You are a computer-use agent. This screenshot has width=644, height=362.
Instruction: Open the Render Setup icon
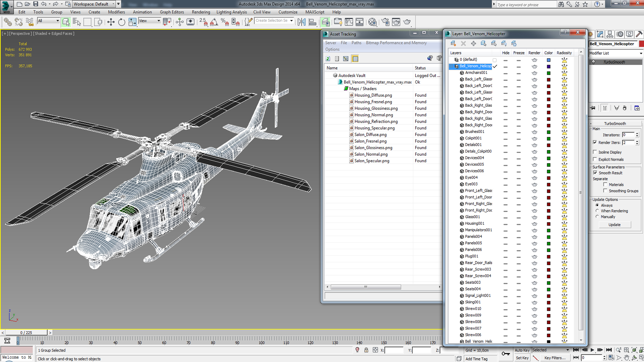(x=385, y=22)
